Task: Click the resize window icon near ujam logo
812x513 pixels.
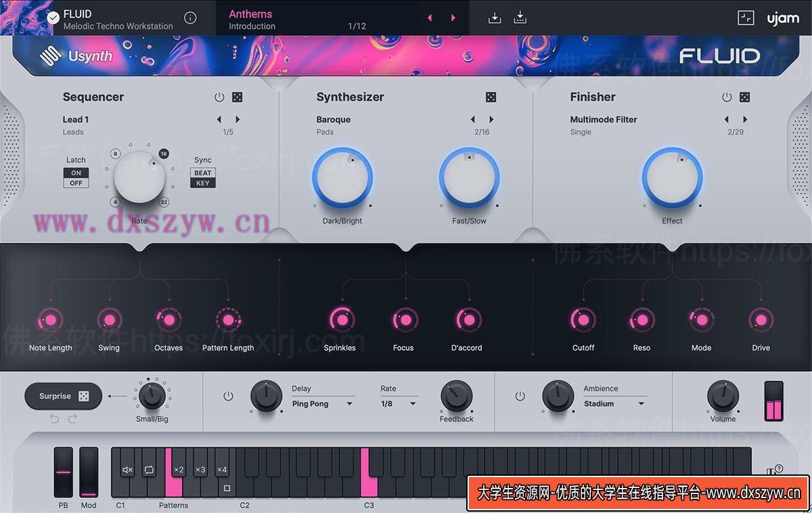Action: pos(746,18)
